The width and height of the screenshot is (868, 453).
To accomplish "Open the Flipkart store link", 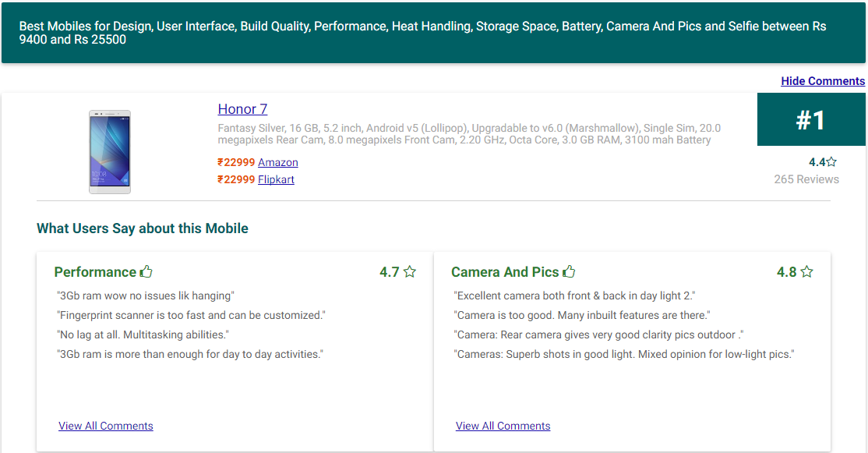I will (x=277, y=179).
